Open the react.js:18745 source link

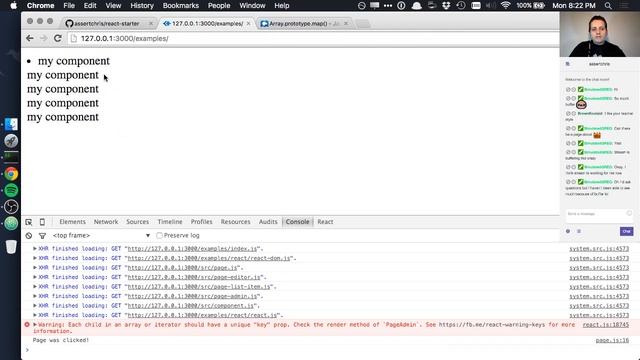(x=605, y=325)
